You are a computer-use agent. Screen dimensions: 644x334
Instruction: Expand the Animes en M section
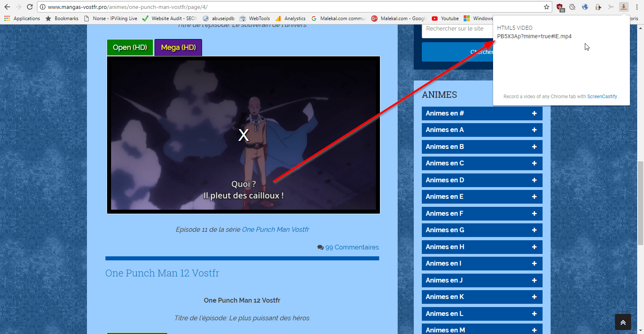pyautogui.click(x=482, y=330)
